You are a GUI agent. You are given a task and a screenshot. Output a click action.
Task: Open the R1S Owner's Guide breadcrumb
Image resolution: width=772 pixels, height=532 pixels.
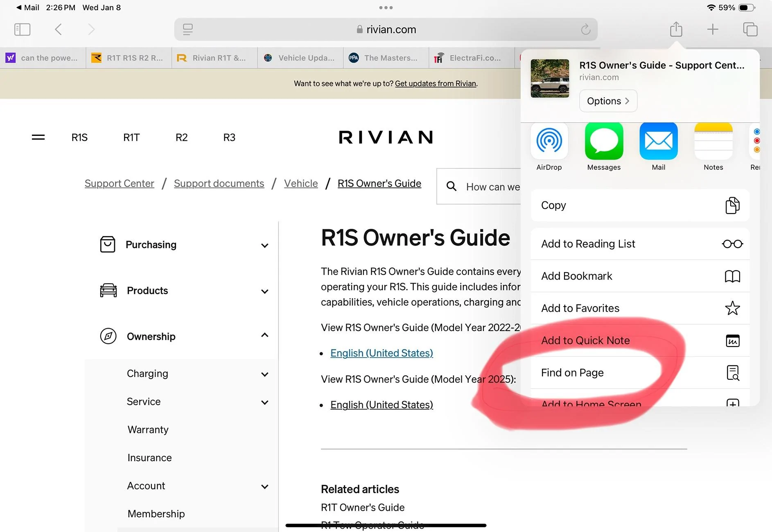pos(379,184)
